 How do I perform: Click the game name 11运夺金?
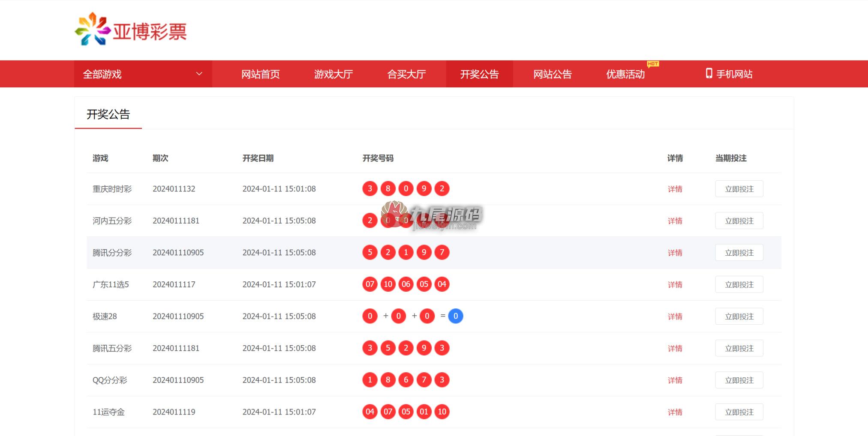(108, 412)
